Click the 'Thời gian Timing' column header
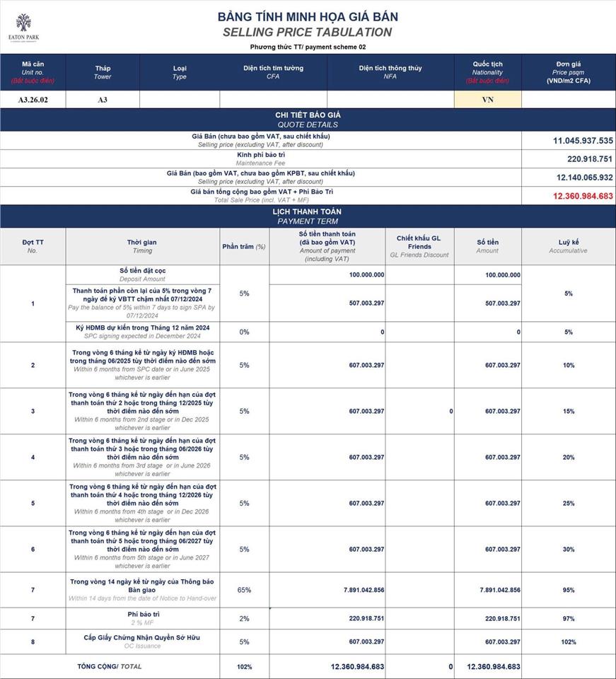The height and width of the screenshot is (679, 616). click(x=142, y=246)
